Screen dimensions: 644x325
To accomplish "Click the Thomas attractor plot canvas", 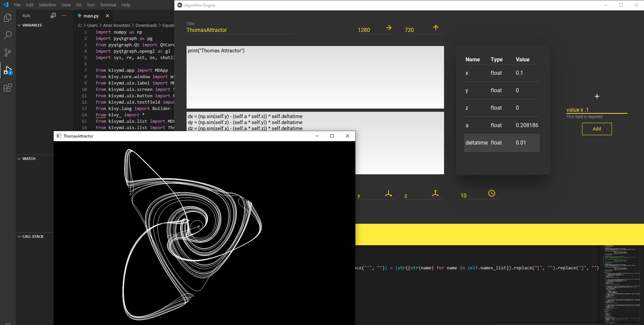I will (x=204, y=233).
